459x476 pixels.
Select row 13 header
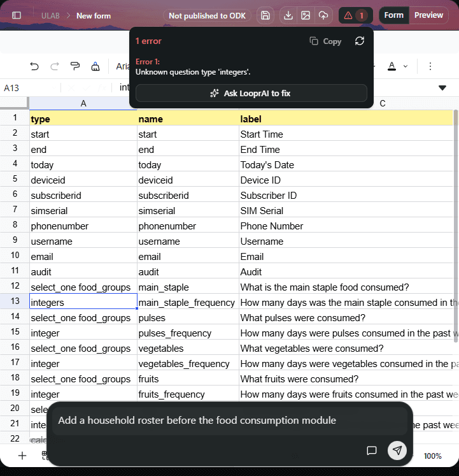(15, 301)
